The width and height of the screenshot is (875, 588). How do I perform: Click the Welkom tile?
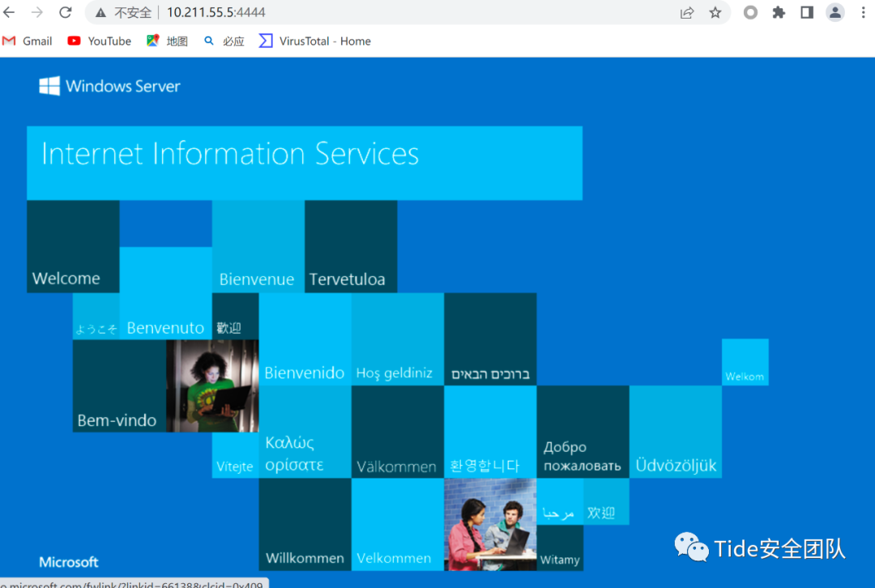pyautogui.click(x=745, y=362)
